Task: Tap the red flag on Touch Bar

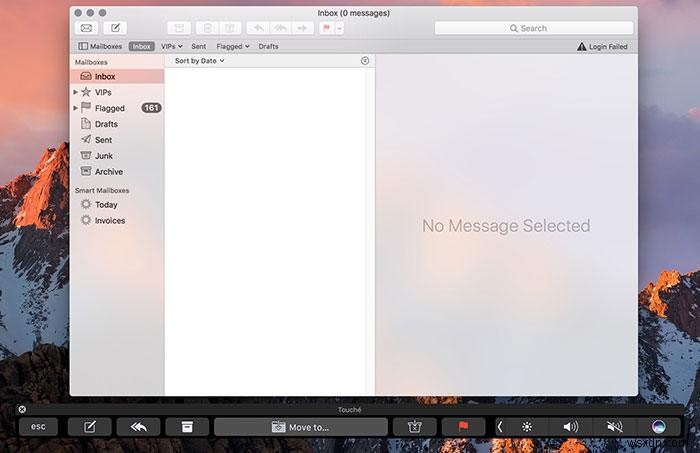Action: point(463,427)
